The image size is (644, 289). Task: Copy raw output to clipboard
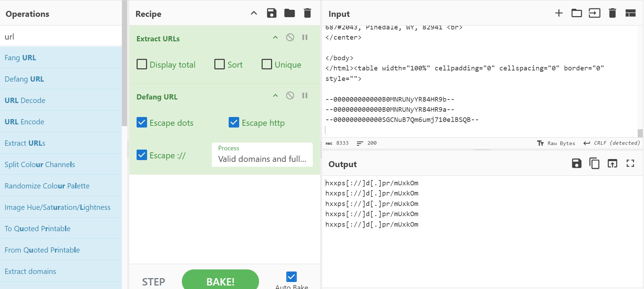pos(594,163)
